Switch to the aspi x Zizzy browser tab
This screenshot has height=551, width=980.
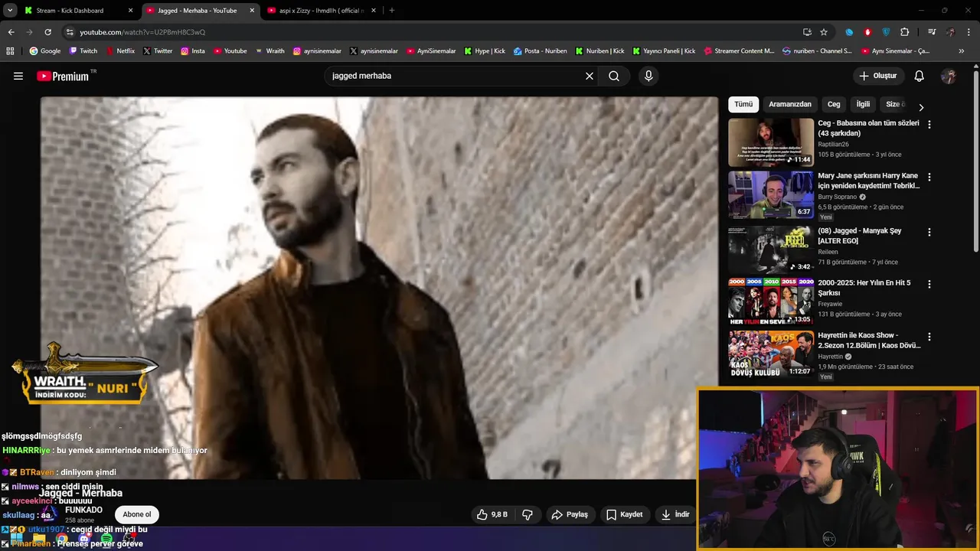coord(322,11)
